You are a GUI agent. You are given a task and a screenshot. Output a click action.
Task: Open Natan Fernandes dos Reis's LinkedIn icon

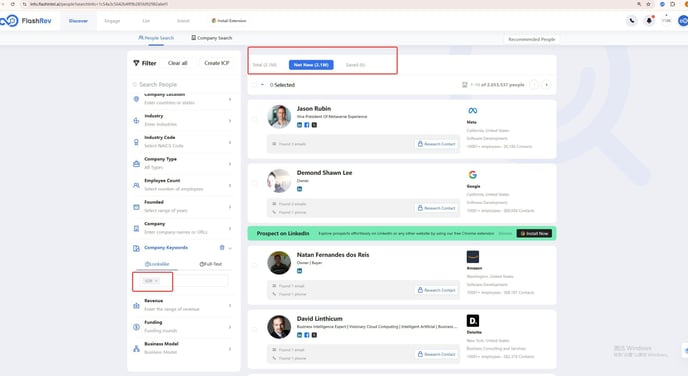pyautogui.click(x=300, y=271)
